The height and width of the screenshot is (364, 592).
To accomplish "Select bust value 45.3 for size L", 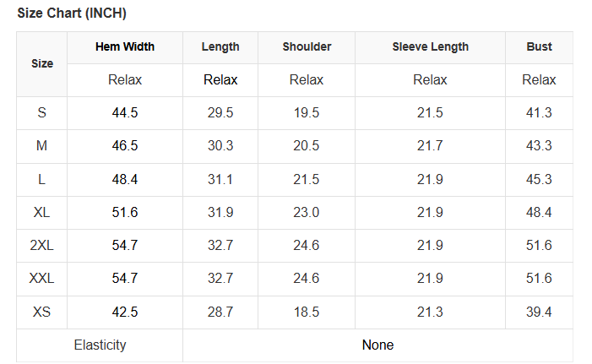I will (539, 180).
